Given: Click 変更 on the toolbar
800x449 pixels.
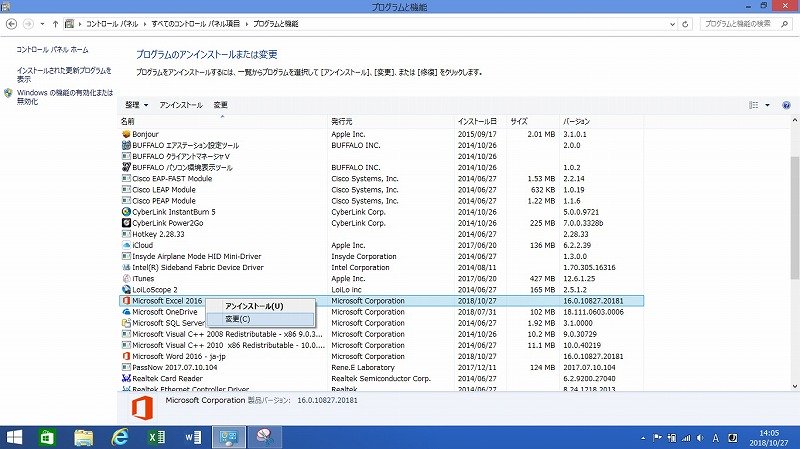Looking at the screenshot, I should [x=220, y=105].
